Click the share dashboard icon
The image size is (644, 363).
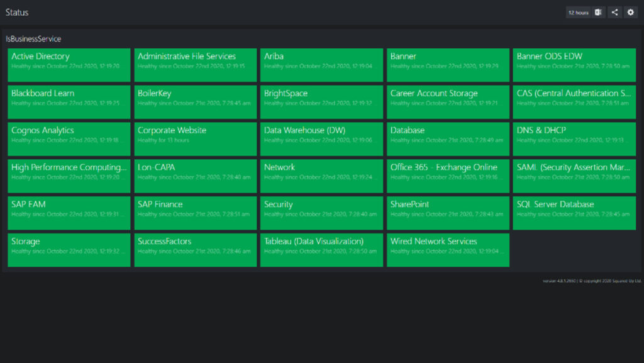point(614,13)
